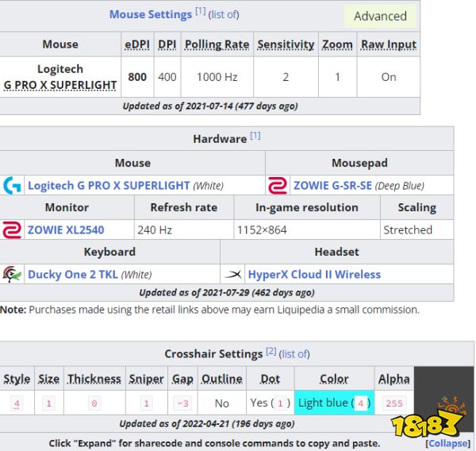Open the Mouse Settings link
The image size is (476, 451).
tap(151, 14)
